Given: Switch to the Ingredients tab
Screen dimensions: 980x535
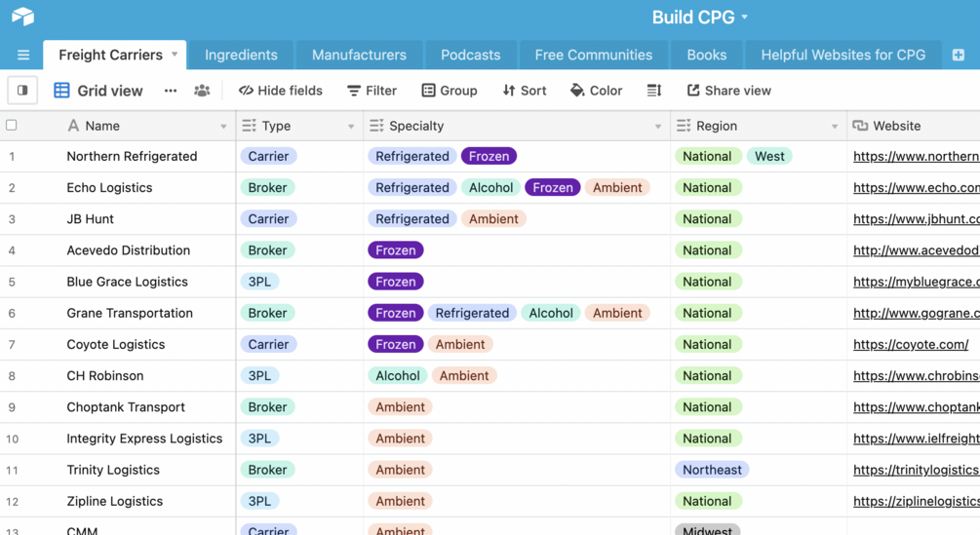Looking at the screenshot, I should [x=241, y=55].
